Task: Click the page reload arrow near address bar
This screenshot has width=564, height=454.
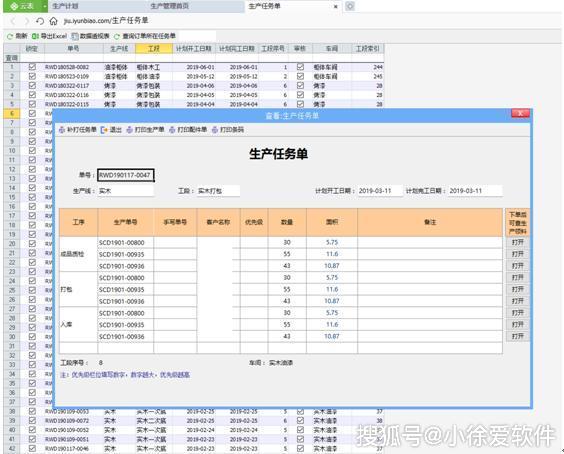Action: 40,21
